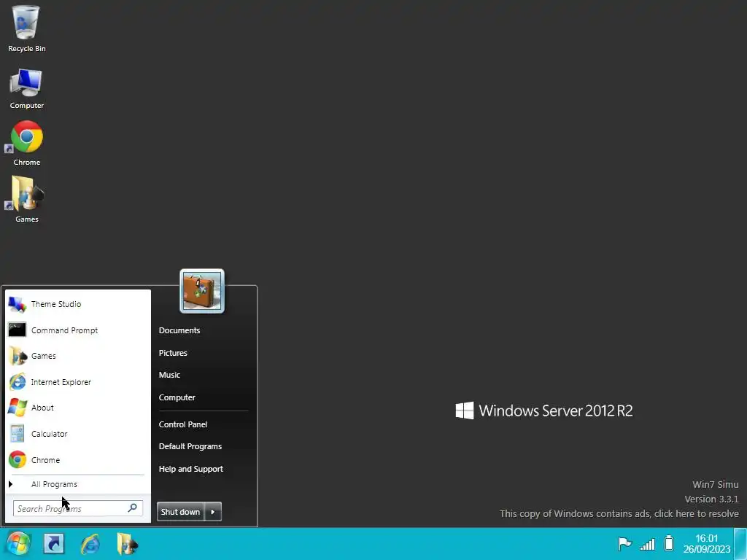Open the shortcut arrow taskbar icon
Viewport: 747px width, 560px height.
54,543
